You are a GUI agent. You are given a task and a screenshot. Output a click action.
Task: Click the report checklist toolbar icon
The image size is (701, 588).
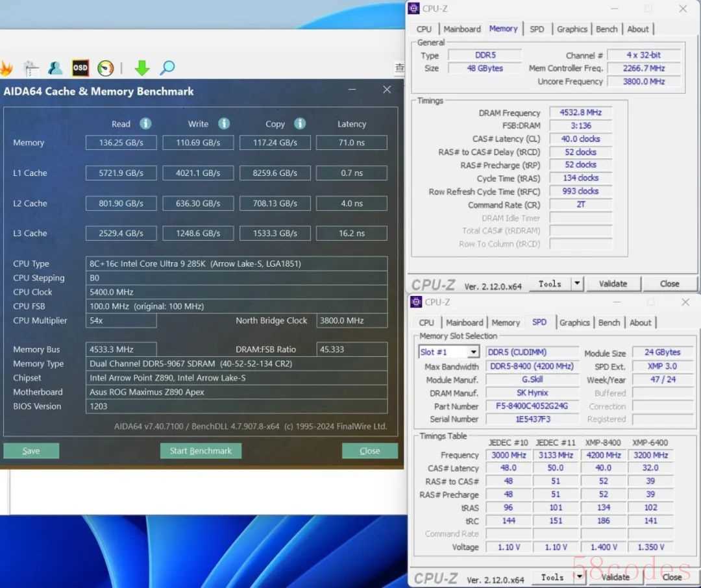pyautogui.click(x=31, y=67)
